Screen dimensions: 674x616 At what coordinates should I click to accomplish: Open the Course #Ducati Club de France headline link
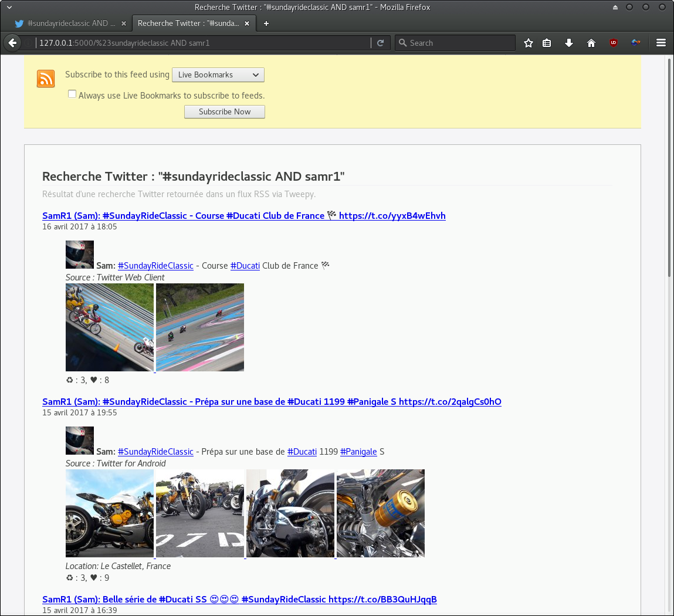243,216
